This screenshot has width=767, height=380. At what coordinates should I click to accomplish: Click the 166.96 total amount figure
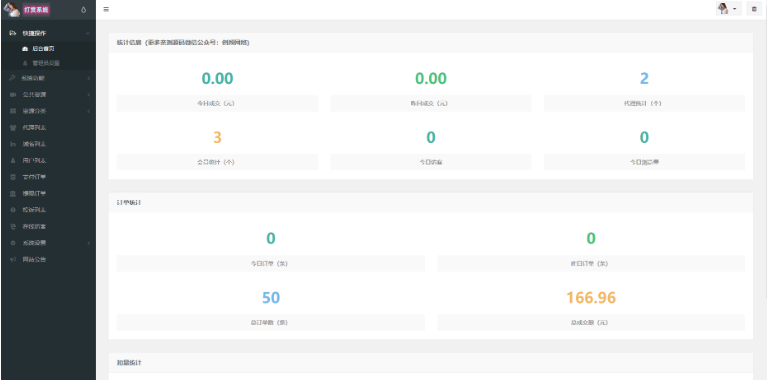[591, 297]
